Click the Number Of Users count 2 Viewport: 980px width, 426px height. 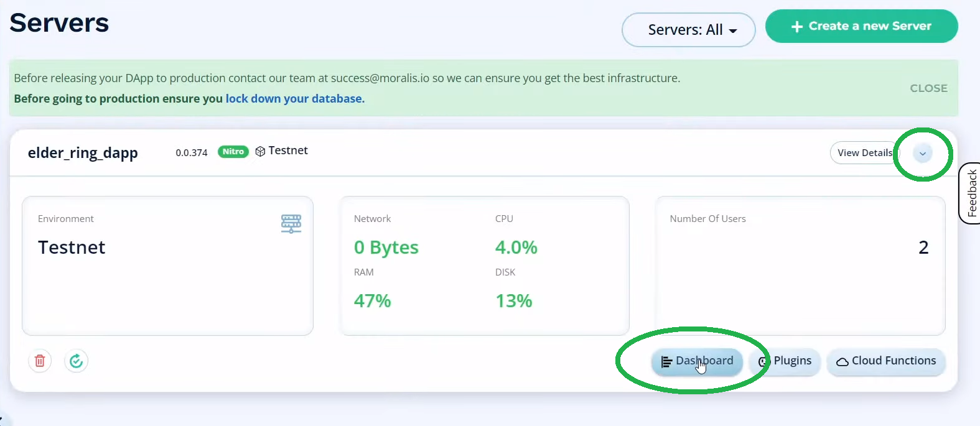(x=923, y=248)
